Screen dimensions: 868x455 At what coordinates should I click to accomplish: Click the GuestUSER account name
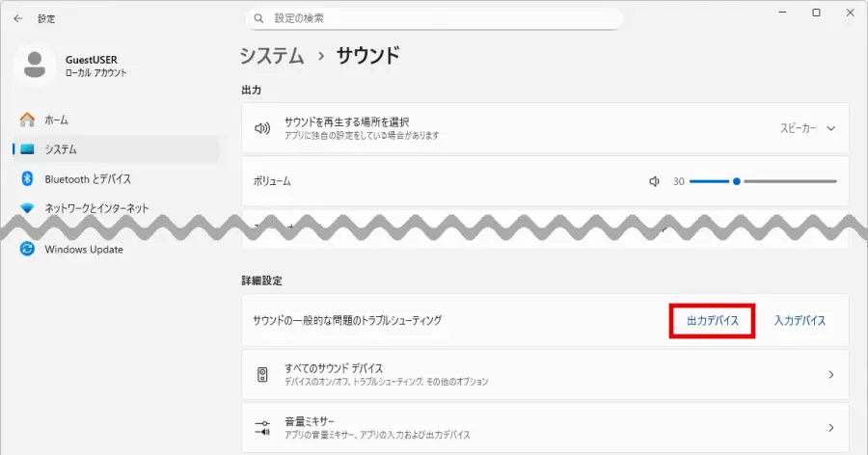tap(92, 60)
